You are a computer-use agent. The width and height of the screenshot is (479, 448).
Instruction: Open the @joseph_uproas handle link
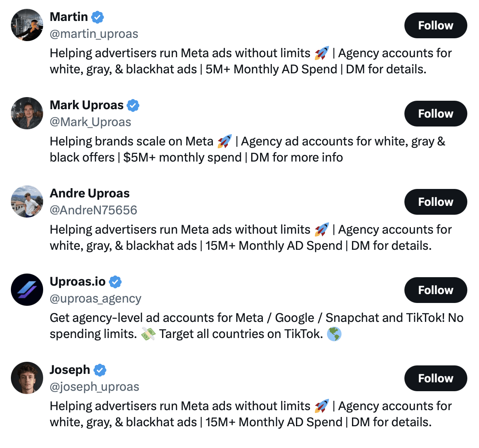tap(94, 387)
